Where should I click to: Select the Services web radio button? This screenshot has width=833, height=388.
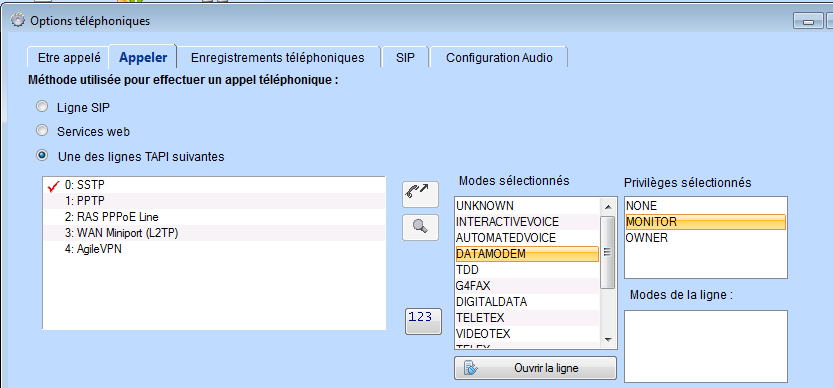41,131
